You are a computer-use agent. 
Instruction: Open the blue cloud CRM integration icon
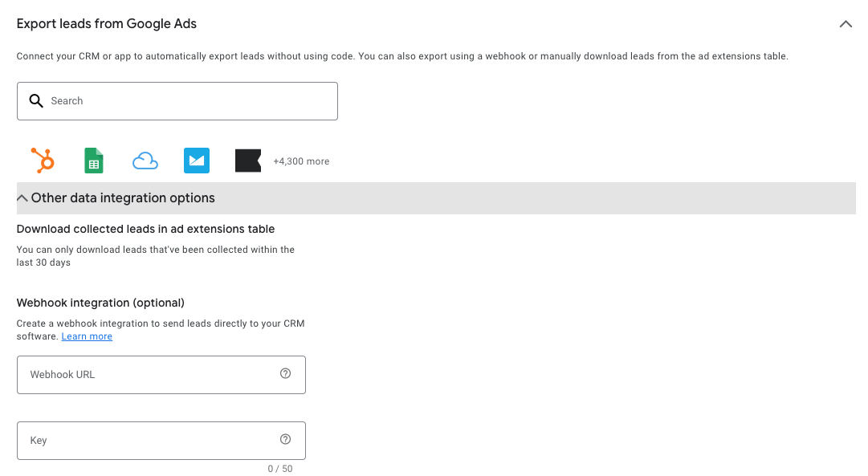pyautogui.click(x=145, y=160)
